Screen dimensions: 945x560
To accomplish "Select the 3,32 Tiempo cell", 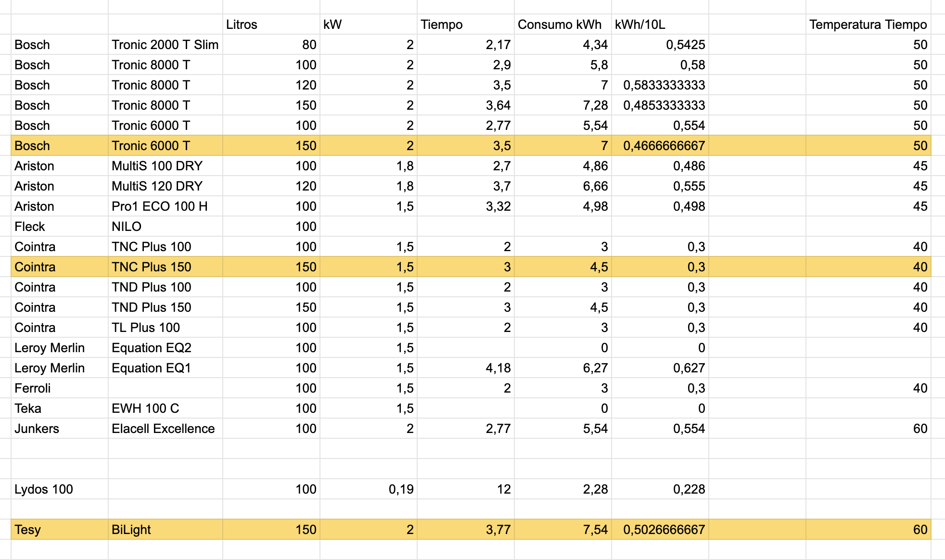I will pos(466,206).
